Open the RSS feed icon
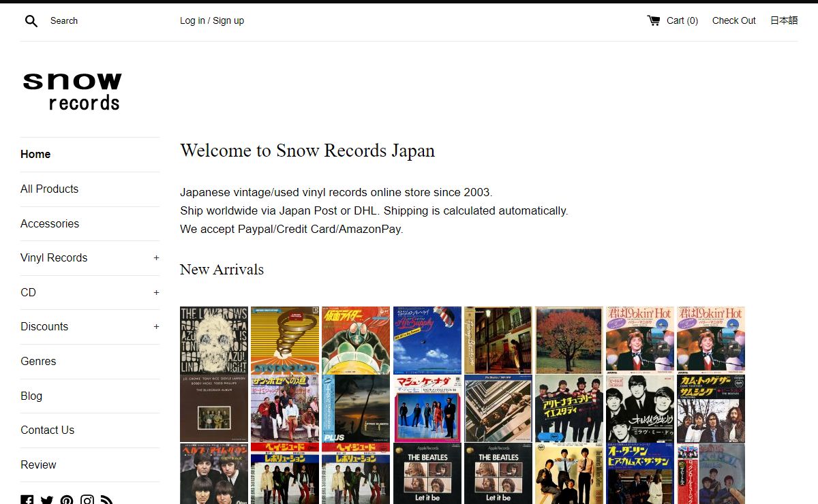This screenshot has width=818, height=504. (107, 501)
